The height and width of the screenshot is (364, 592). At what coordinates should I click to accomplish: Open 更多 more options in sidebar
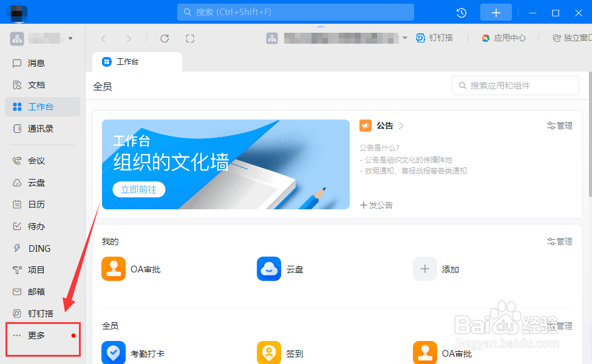43,335
